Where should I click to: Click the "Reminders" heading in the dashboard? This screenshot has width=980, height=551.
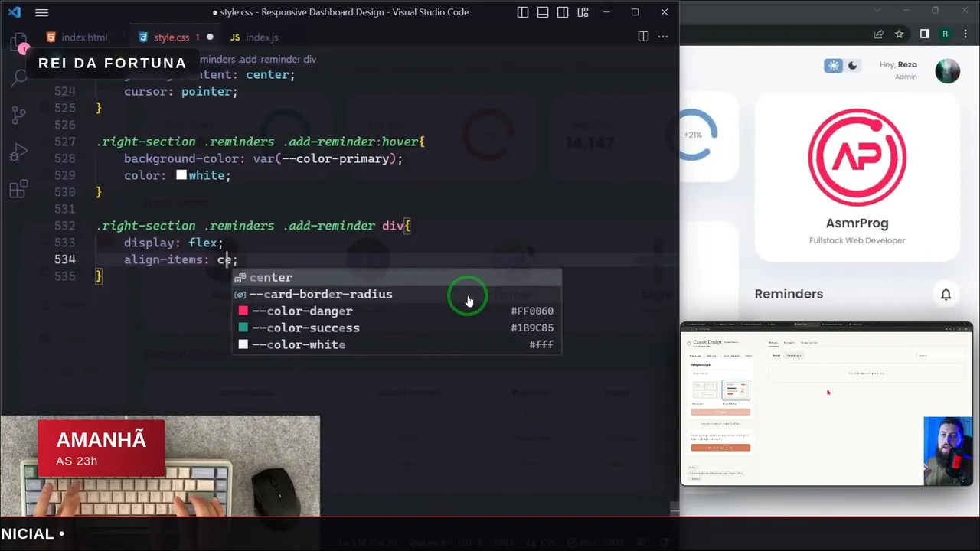pyautogui.click(x=789, y=294)
